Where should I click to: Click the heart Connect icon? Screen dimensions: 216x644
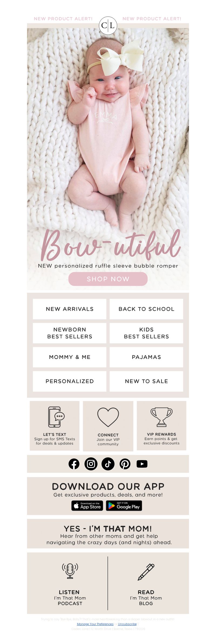pos(108,417)
